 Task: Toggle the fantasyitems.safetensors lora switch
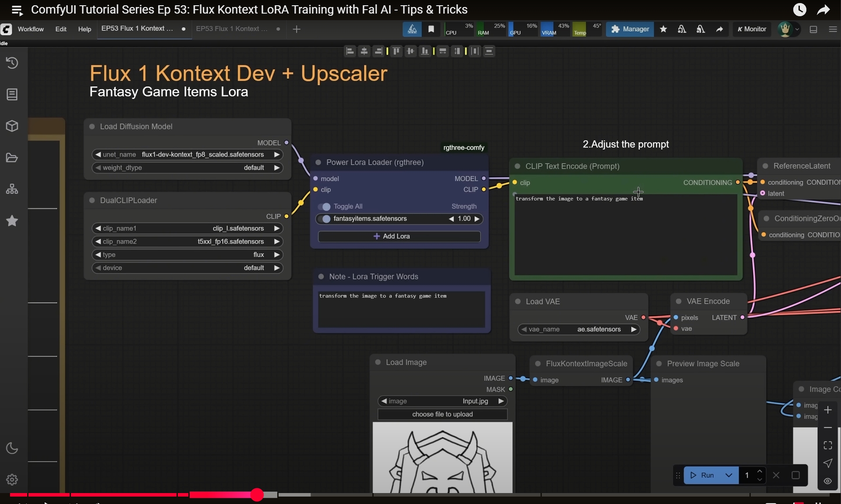coord(325,219)
